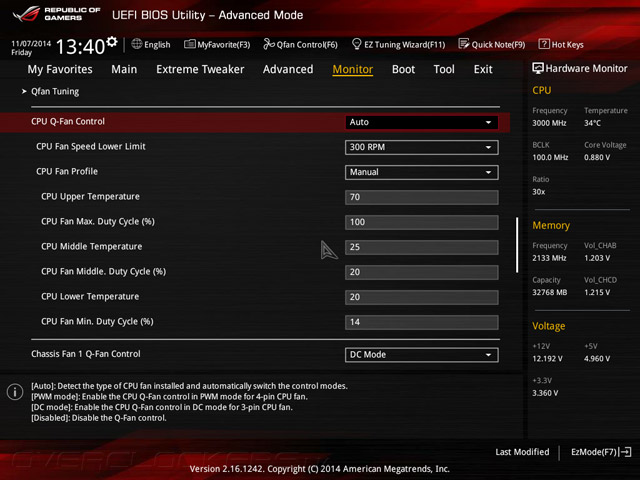Open CPU Fan Speed Lower Limit dropdown
640x480 pixels.
pos(422,147)
